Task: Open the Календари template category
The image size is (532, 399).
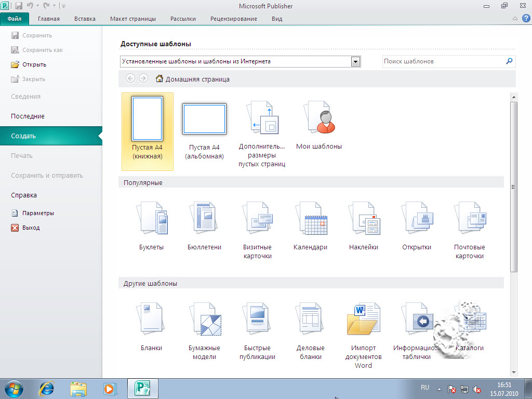Action: (311, 225)
